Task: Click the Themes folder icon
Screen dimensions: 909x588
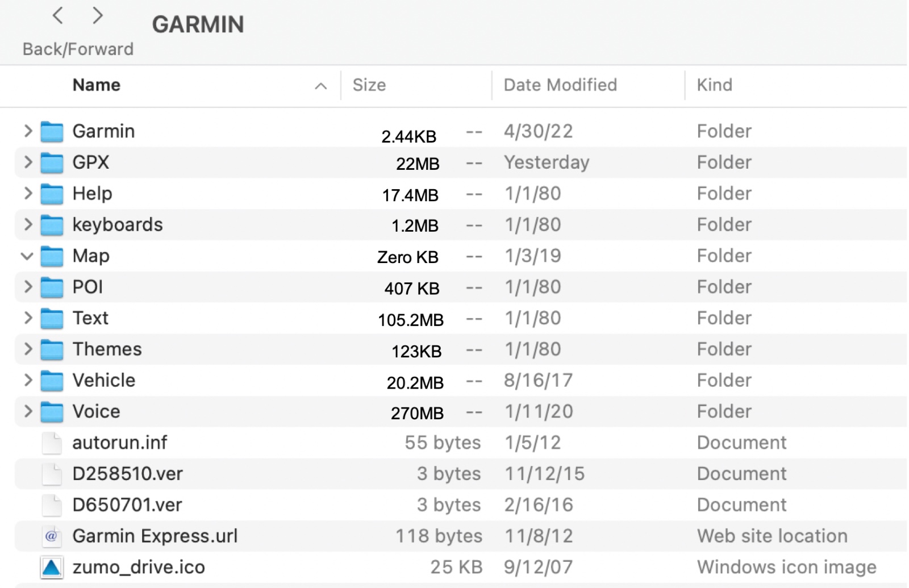Action: pos(52,350)
